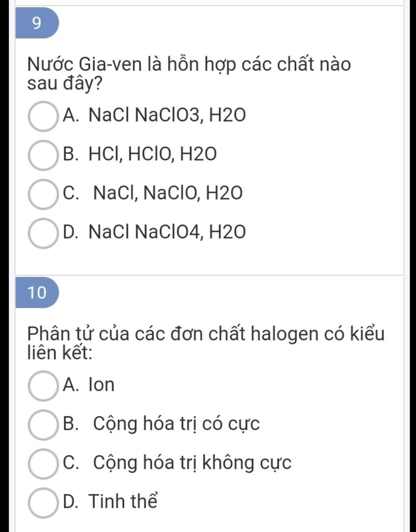Viewport: 416px width, 532px height.
Task: Click the answer text NaCl NaClO3, H2O
Action: tap(167, 116)
